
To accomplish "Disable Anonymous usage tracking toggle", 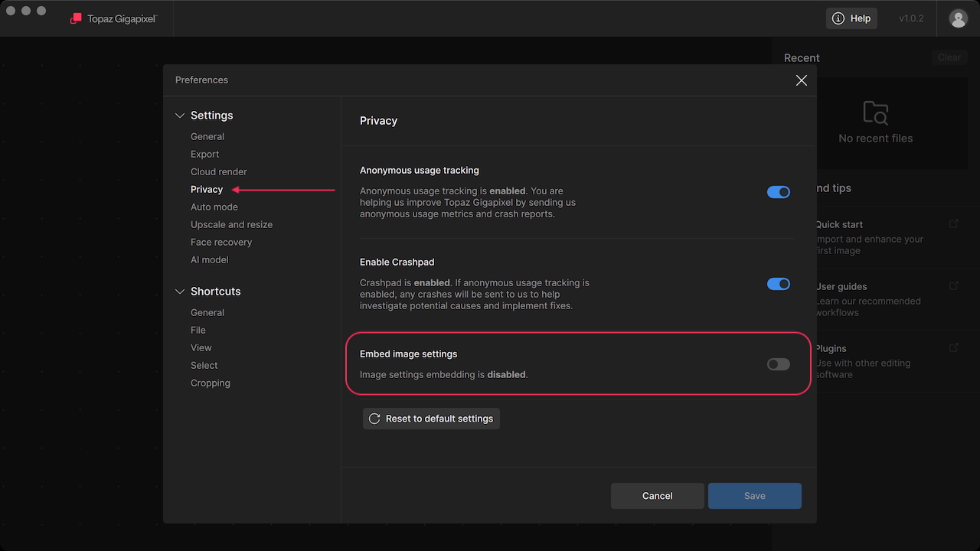I will pos(778,192).
